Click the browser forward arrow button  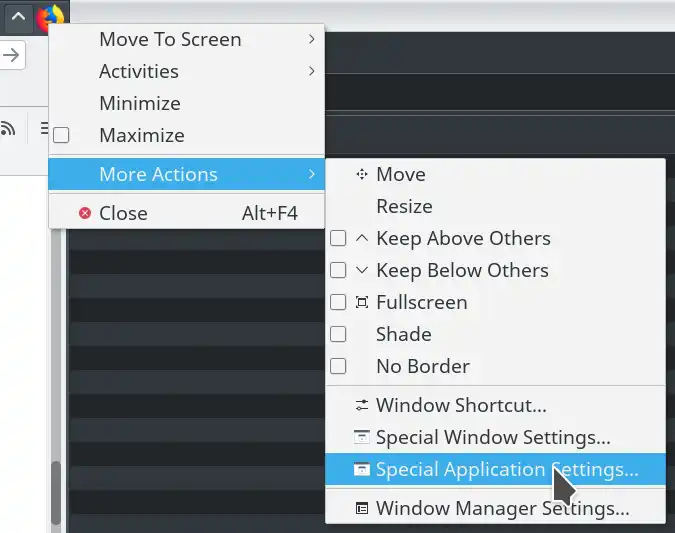point(10,55)
